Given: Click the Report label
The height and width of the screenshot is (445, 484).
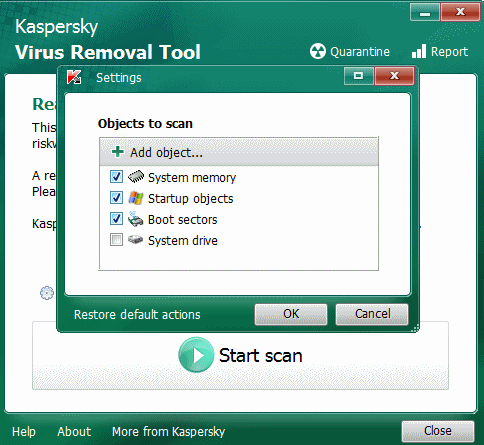Looking at the screenshot, I should (449, 52).
